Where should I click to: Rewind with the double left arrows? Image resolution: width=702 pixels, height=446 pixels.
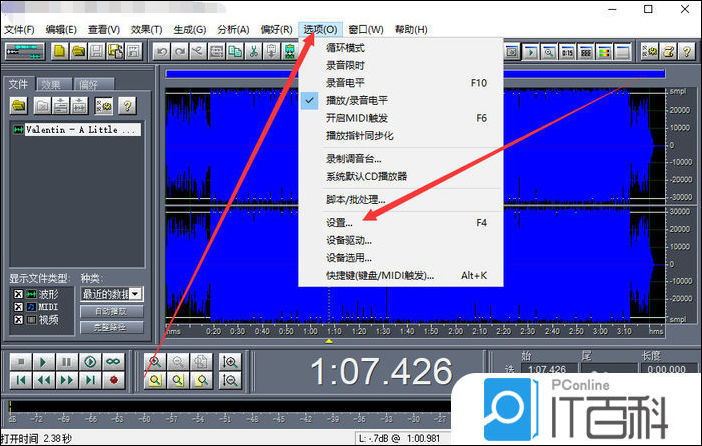[43, 380]
